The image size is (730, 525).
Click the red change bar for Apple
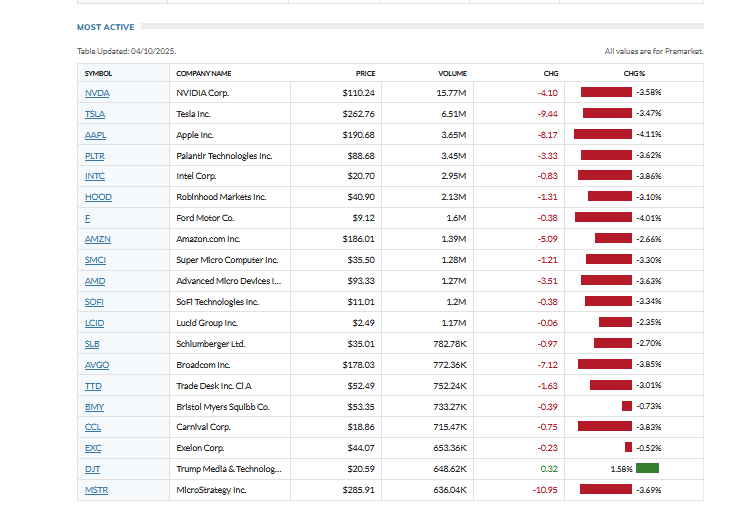point(602,134)
